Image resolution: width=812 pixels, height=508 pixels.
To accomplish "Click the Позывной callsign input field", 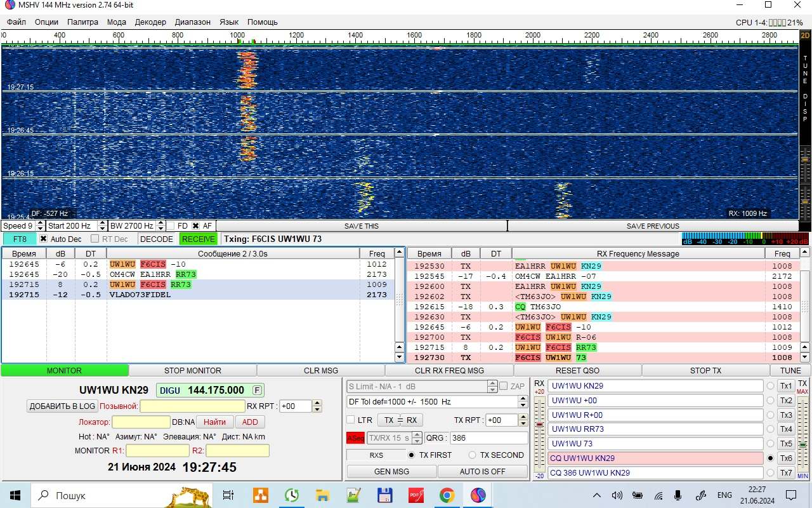I will point(192,406).
